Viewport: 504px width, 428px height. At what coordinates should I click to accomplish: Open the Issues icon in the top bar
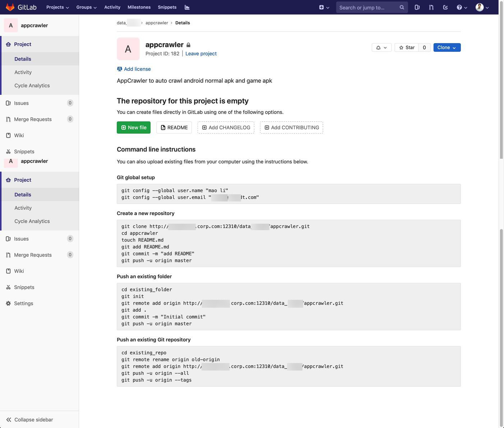pos(417,7)
